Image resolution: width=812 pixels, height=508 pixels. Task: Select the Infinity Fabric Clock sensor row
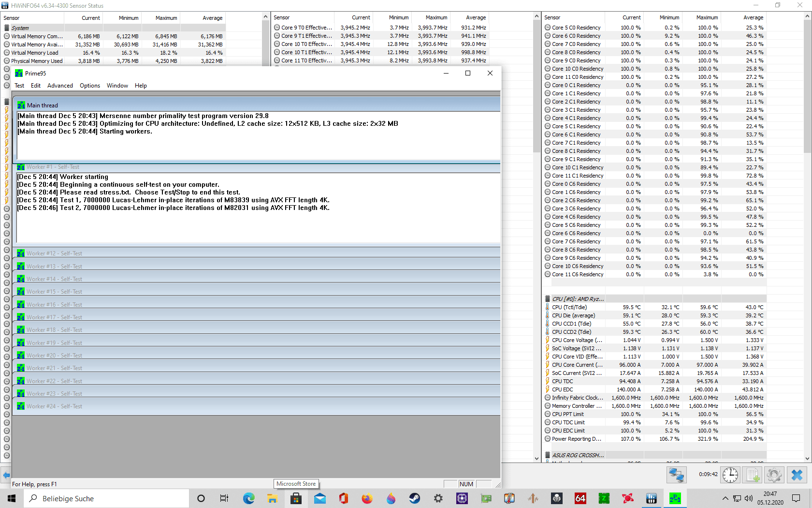pyautogui.click(x=655, y=398)
